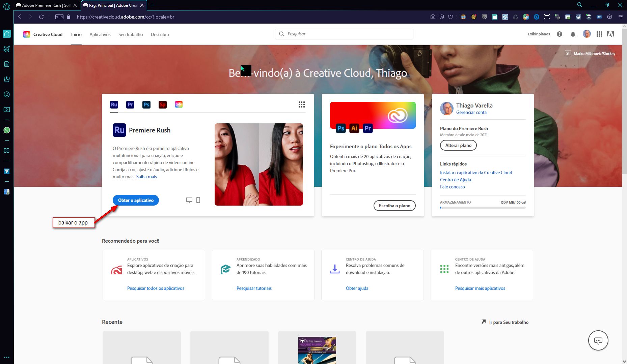Select the Premiere Pro (Pr) icon in app card
Viewport: 627px width, 364px height.
(130, 104)
